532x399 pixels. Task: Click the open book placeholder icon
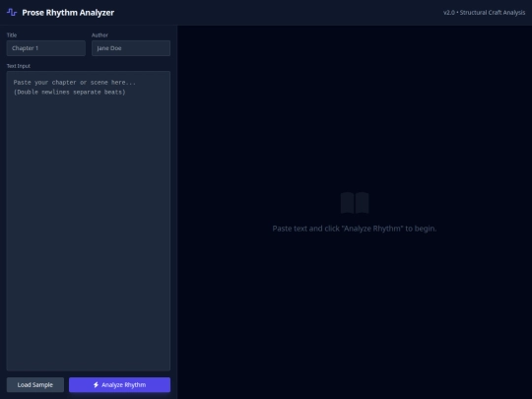[x=355, y=203]
